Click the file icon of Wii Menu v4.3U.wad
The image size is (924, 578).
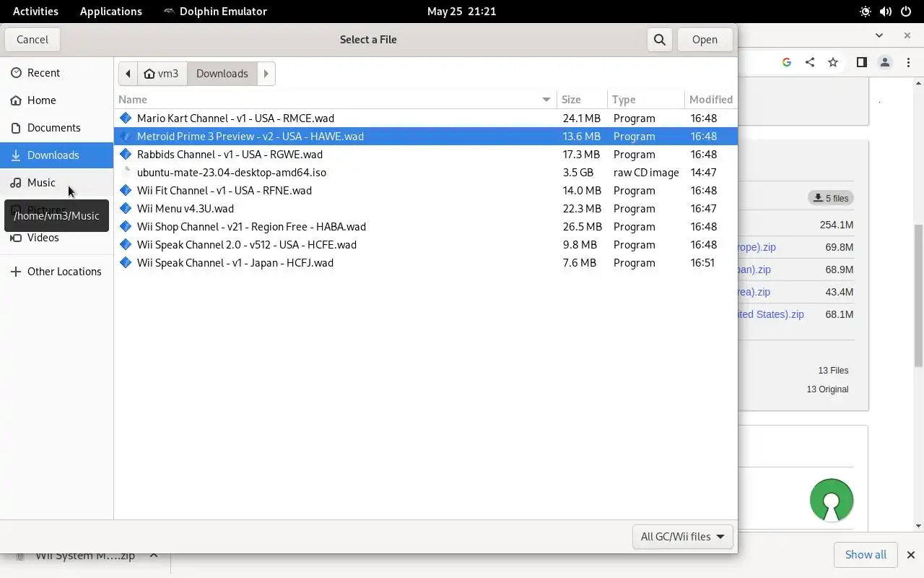(x=126, y=208)
